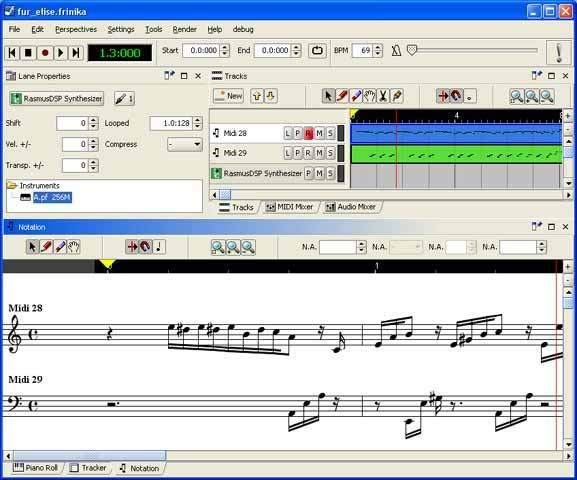The width and height of the screenshot is (577, 480).
Task: Select the scissors split tool in Tracks toolbar
Action: (383, 96)
